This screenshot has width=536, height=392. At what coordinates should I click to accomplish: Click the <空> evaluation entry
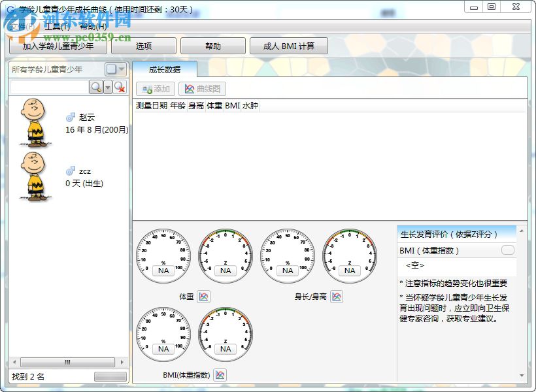coord(415,265)
